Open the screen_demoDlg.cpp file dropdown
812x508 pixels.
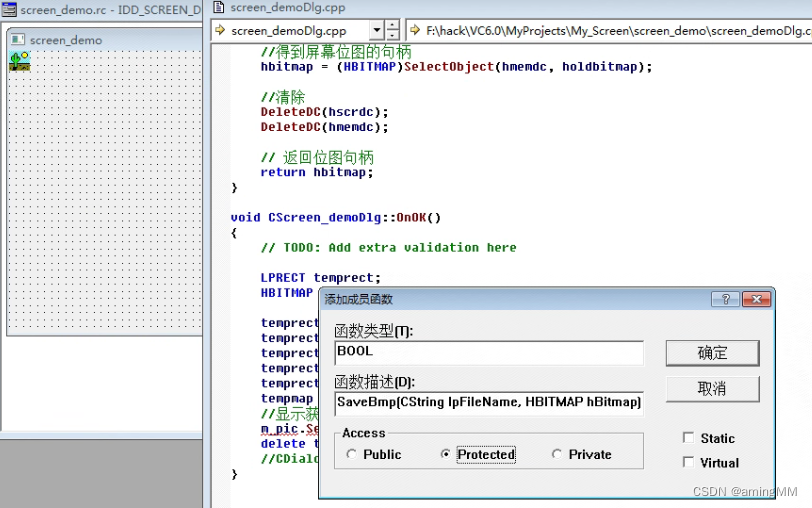coord(377,31)
